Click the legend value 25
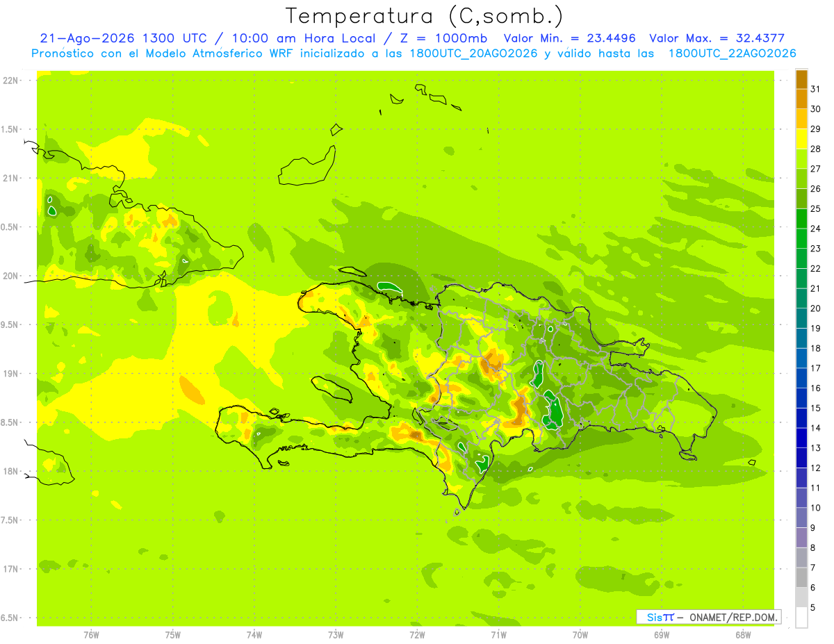The image size is (834, 644). [x=816, y=208]
